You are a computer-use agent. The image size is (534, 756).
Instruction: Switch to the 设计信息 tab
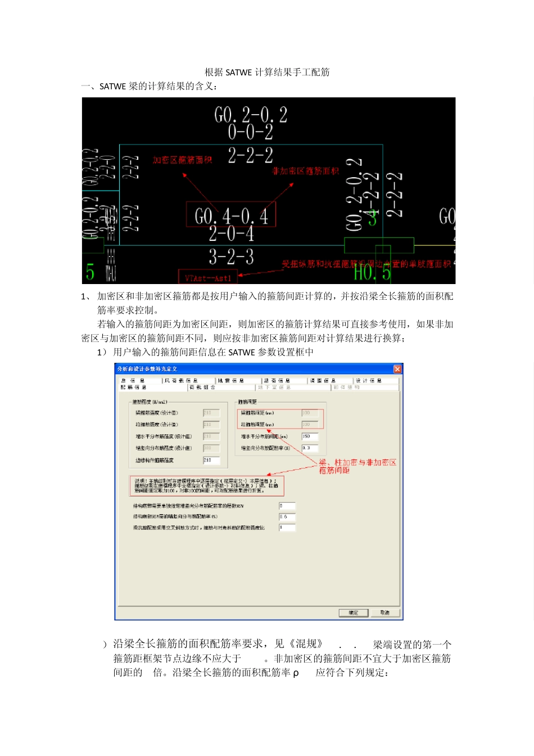[376, 380]
